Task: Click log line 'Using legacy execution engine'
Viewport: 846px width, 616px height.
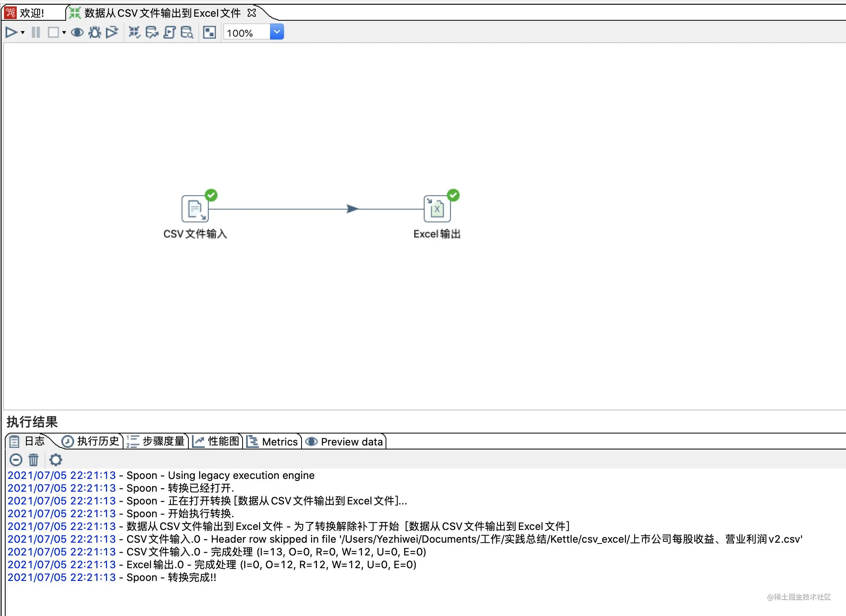Action: coord(161,475)
